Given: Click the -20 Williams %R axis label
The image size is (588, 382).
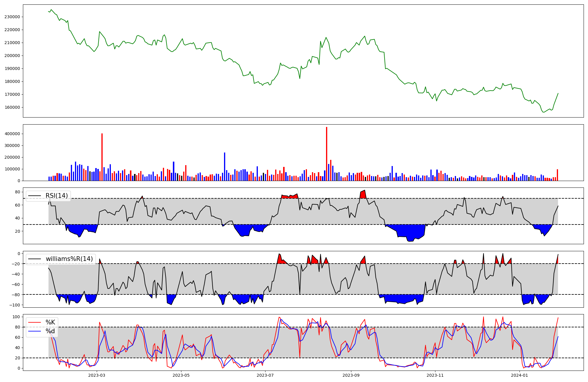Looking at the screenshot, I should [x=16, y=264].
